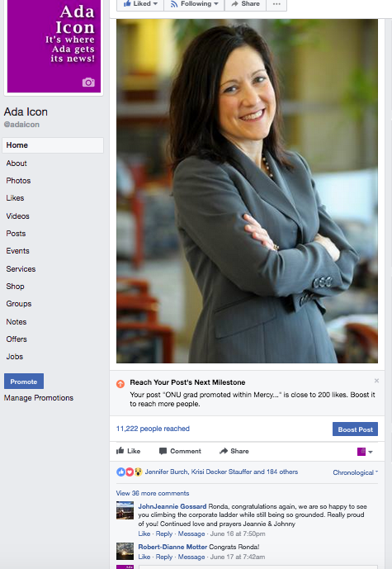View 36 more comments

[x=153, y=493]
